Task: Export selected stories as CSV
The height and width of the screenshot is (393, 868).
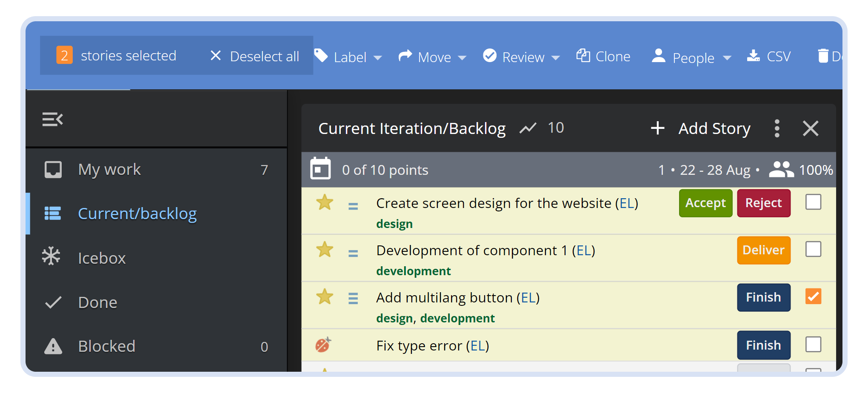Action: point(769,56)
